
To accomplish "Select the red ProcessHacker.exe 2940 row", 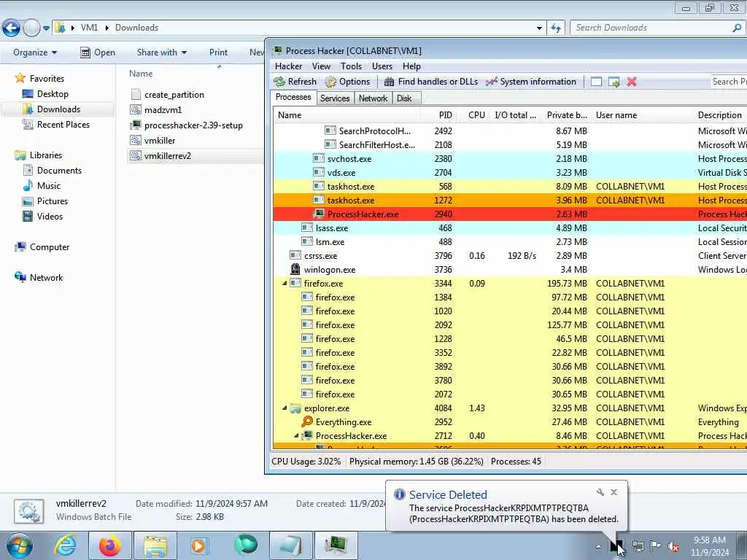I will click(510, 214).
